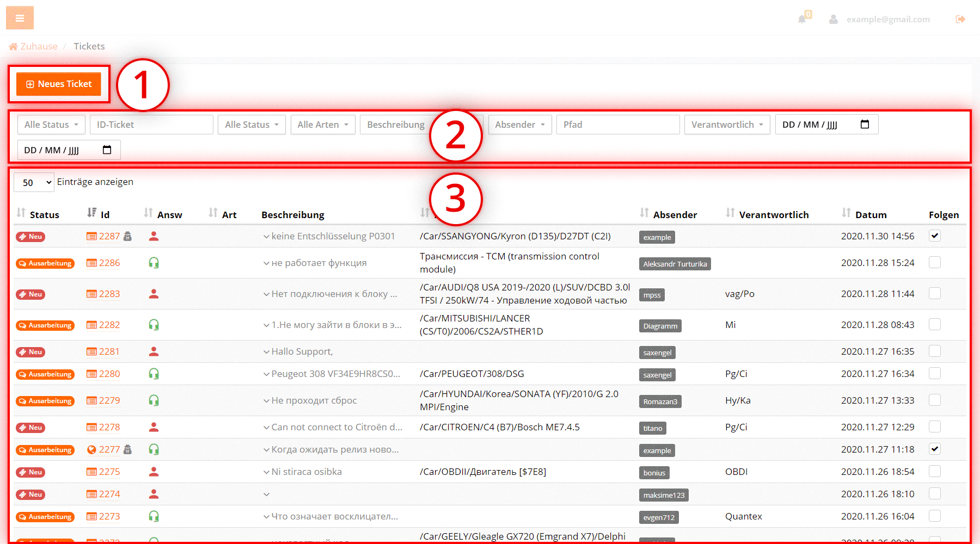Image resolution: width=980 pixels, height=544 pixels.
Task: Uncheck Folgen checkbox for ticket 2277
Action: click(x=935, y=449)
